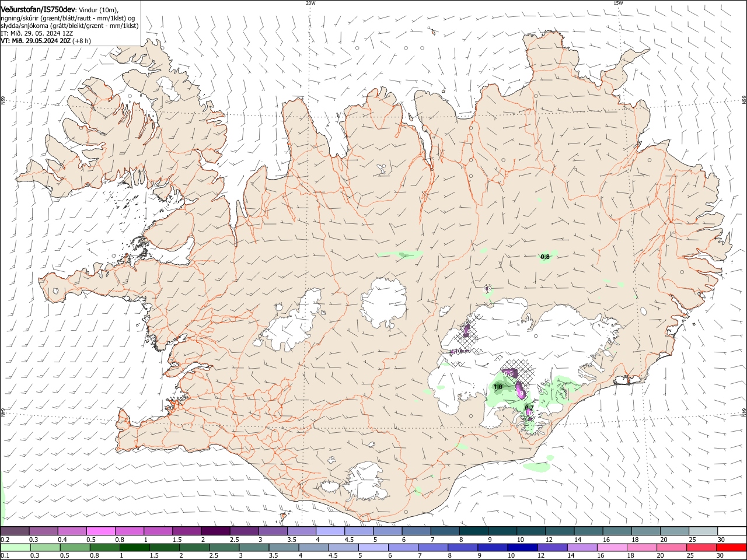Select the bright pink snow swatch between 0.5 and 0.8
This screenshot has width=747, height=560.
pos(100,531)
